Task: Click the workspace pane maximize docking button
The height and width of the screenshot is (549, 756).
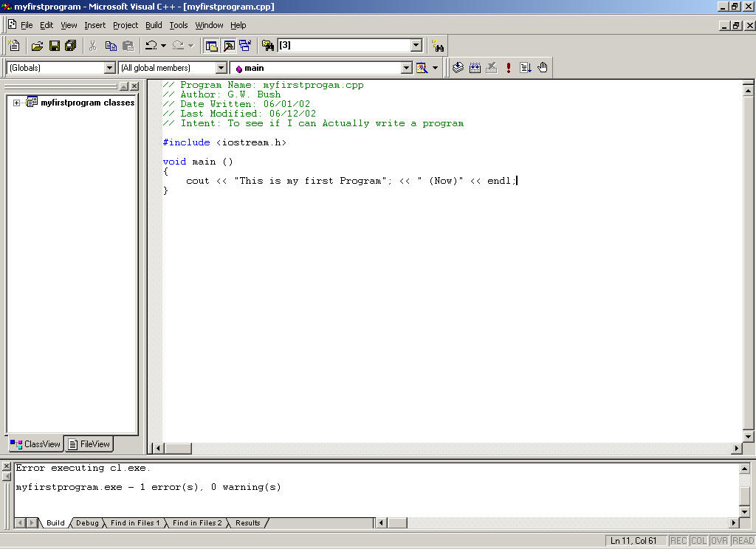Action: tap(124, 86)
